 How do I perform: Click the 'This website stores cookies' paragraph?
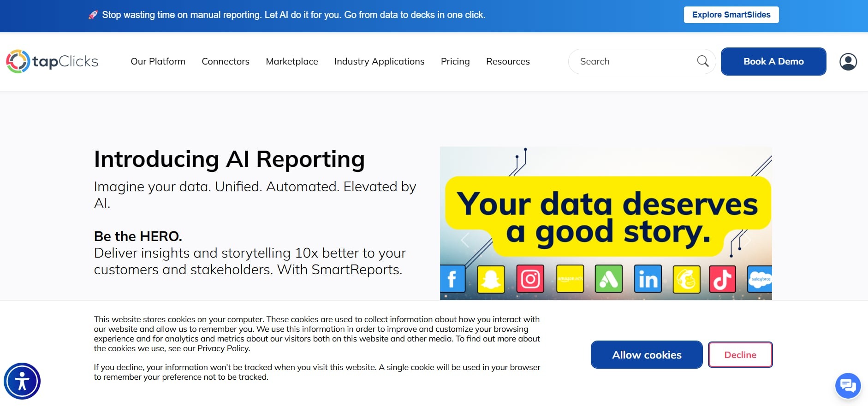pos(317,334)
